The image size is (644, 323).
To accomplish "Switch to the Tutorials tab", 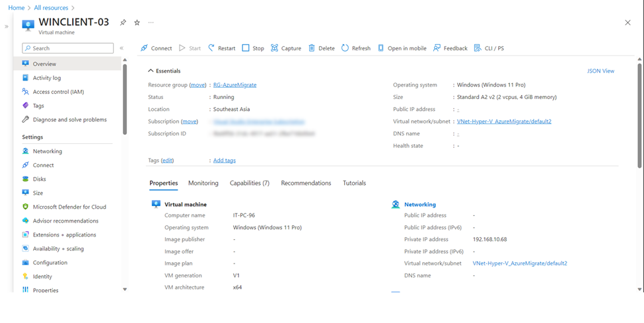I will (355, 183).
